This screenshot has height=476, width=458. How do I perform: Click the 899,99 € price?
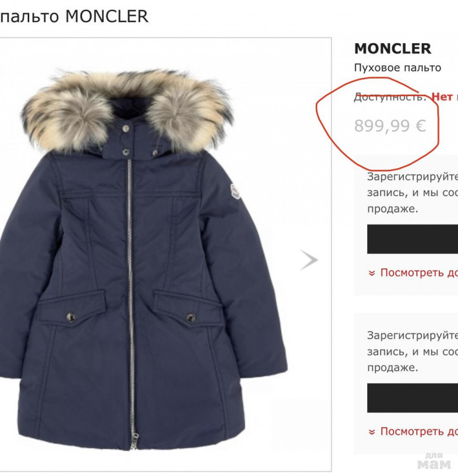(x=390, y=126)
